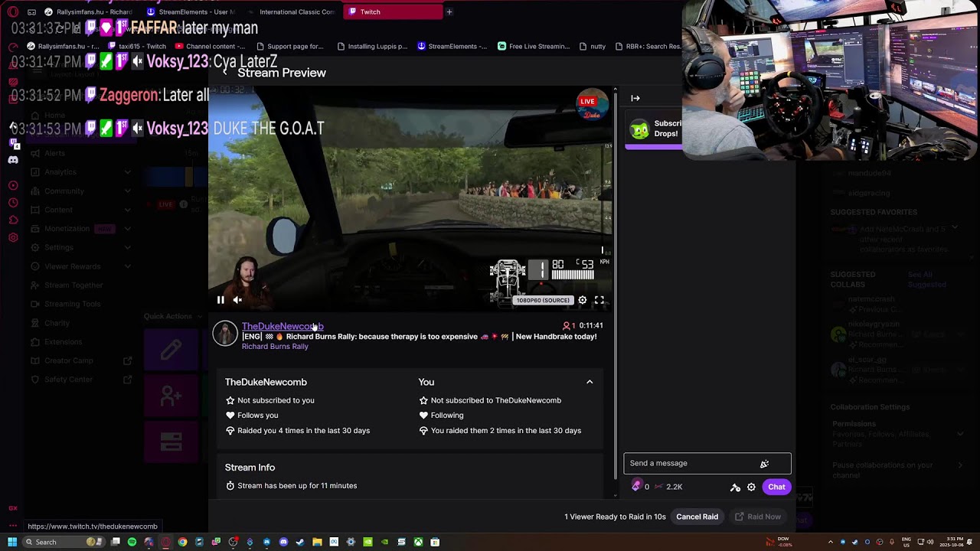Show hidden system tray icons
This screenshot has width=980, height=551.
pos(831,542)
